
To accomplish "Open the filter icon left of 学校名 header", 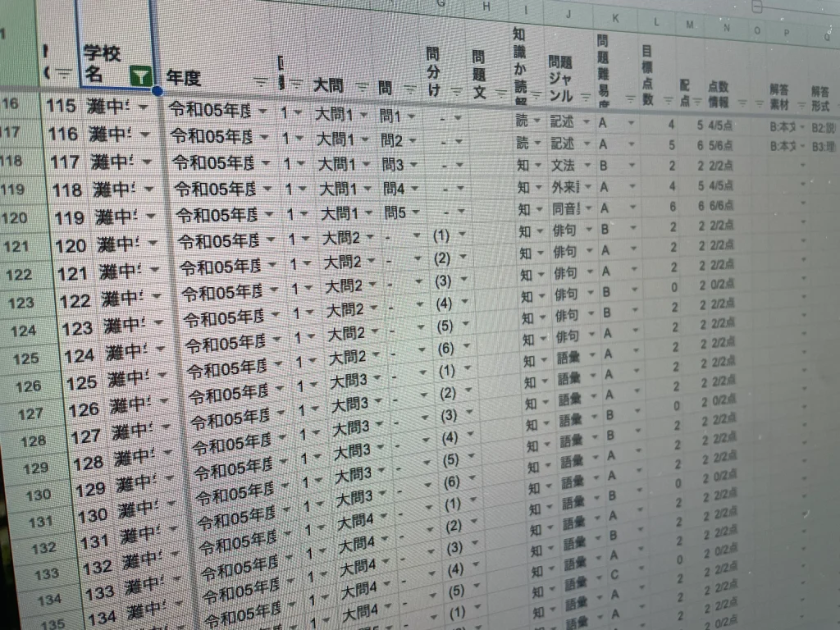I will [64, 73].
